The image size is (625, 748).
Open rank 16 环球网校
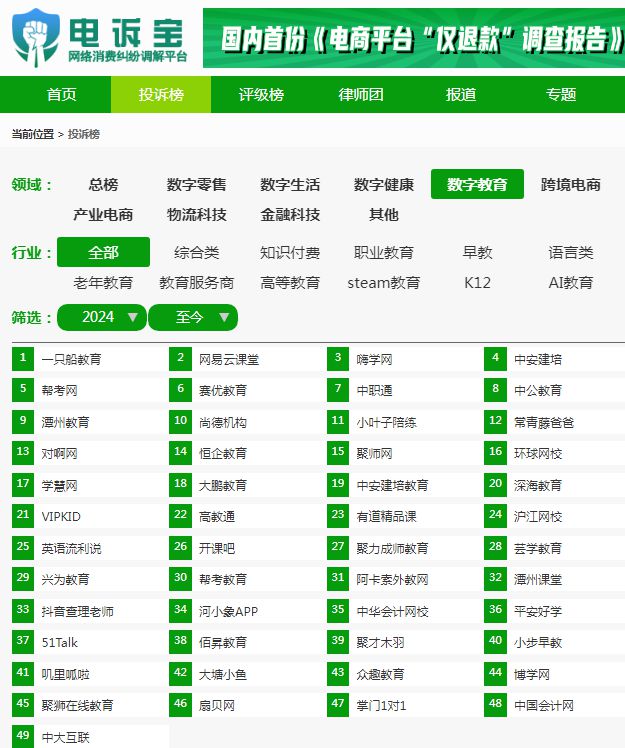click(x=538, y=453)
